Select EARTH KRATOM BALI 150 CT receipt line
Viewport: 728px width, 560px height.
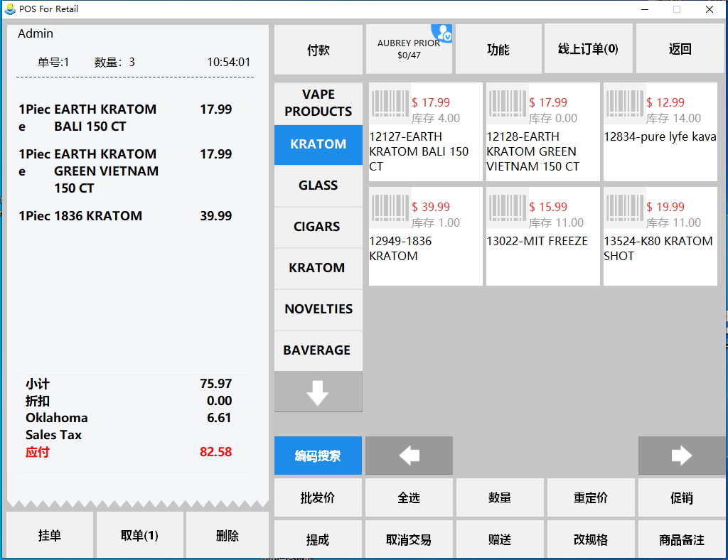(125, 118)
